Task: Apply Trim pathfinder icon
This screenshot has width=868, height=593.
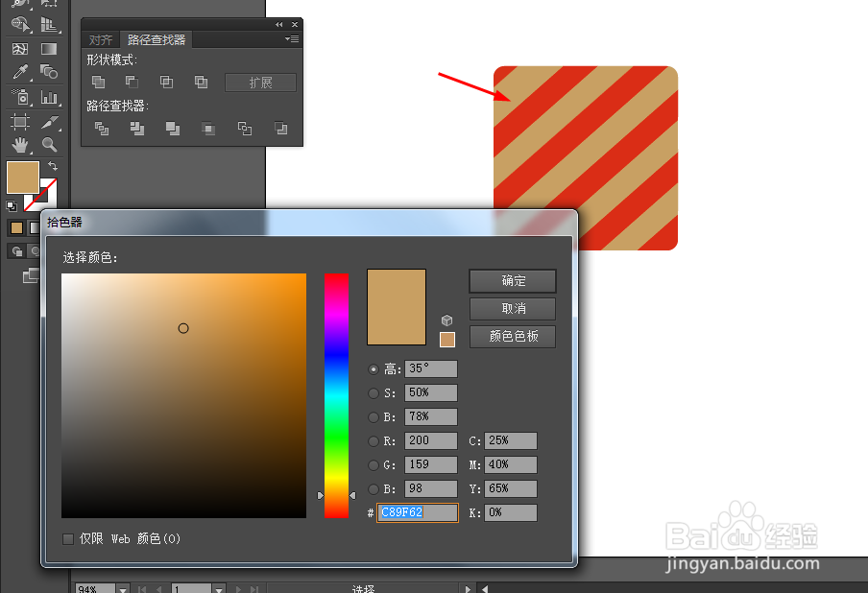Action: coord(136,129)
